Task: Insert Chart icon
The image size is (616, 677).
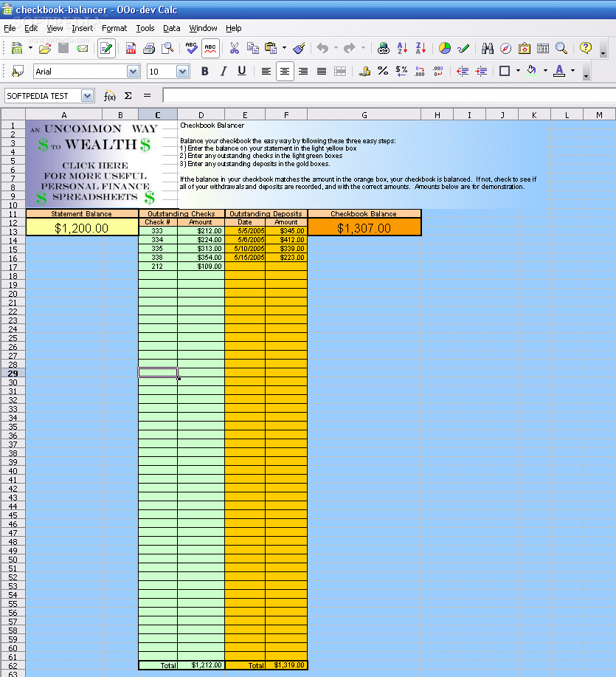Action: click(445, 48)
